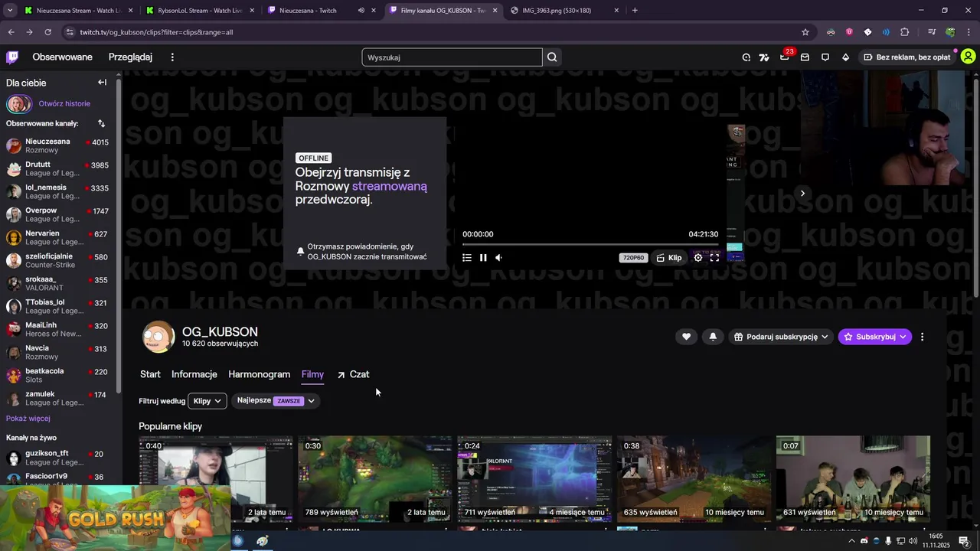Open the Twitch search magnifier button
This screenshot has width=980, height=551.
[x=552, y=57]
